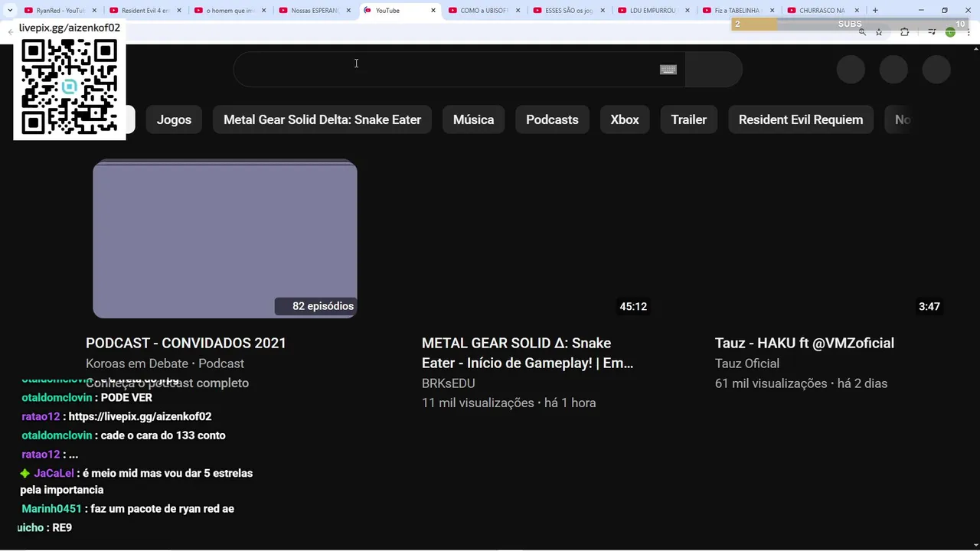Open the podcast playlist thumbnail
980x551 pixels.
(x=225, y=239)
